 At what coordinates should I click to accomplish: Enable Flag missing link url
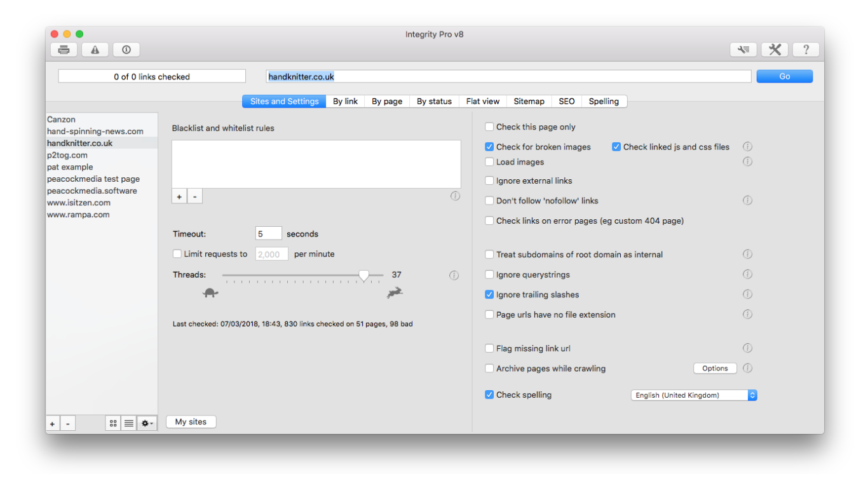click(x=489, y=349)
